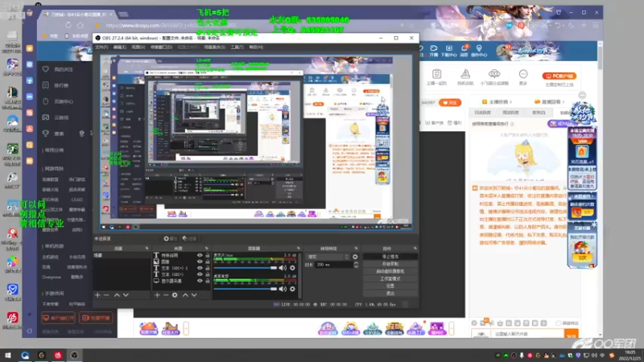Click the orange PC client button

559,76
